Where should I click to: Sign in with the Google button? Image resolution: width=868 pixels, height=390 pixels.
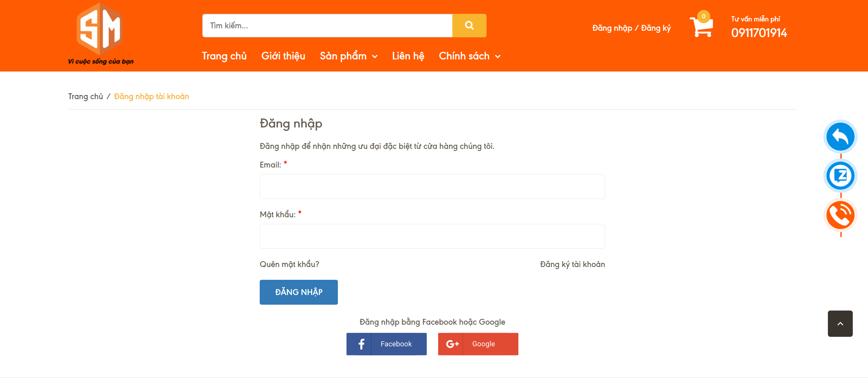click(478, 344)
